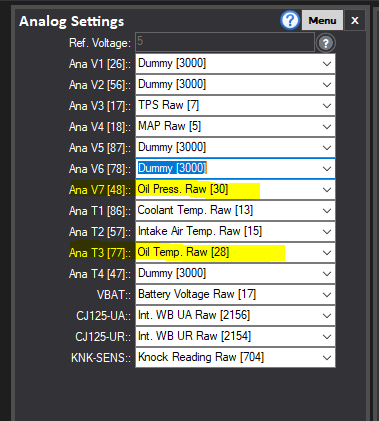Open the Ana V5 [87] dropdown
Image resolution: width=379 pixels, height=421 pixels.
235,148
